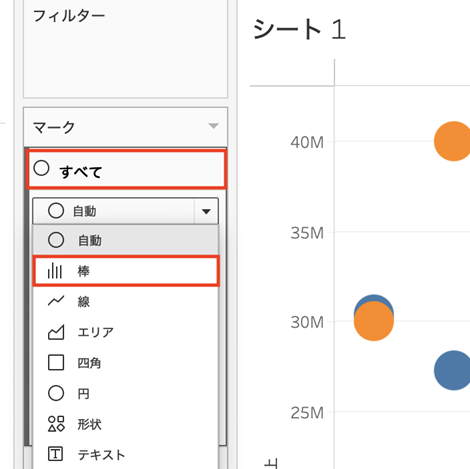Click the circle icon beside すべて
Screen dimensions: 470x469
coord(41,168)
